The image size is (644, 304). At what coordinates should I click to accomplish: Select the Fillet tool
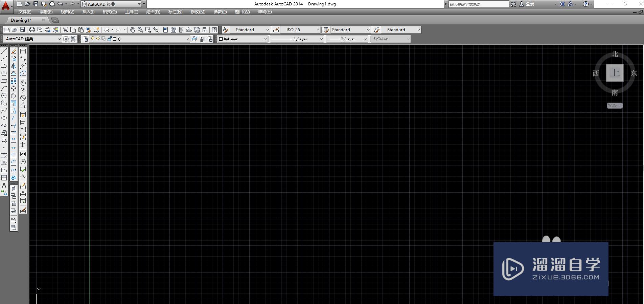(x=14, y=163)
